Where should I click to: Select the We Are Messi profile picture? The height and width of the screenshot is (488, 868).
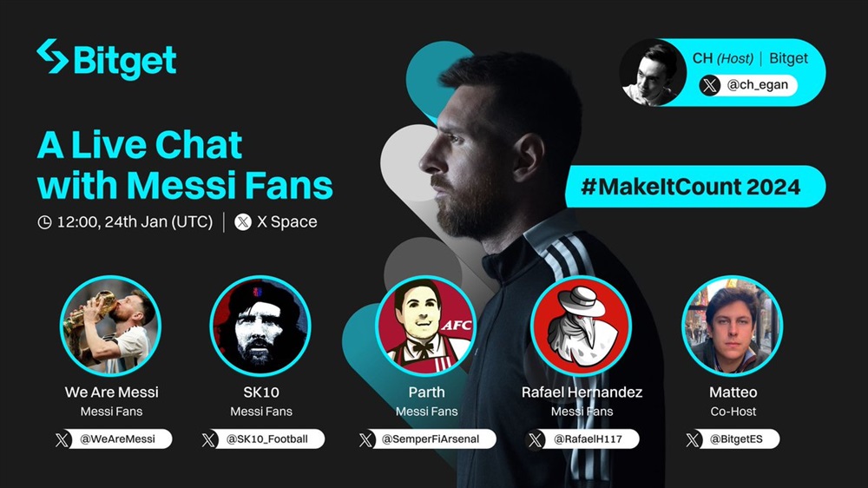110,326
